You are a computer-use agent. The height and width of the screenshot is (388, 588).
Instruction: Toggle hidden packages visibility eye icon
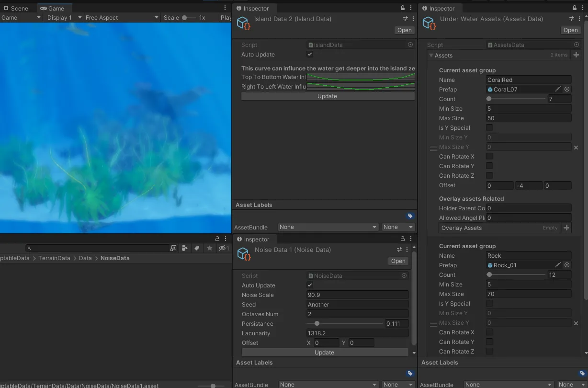pyautogui.click(x=224, y=248)
